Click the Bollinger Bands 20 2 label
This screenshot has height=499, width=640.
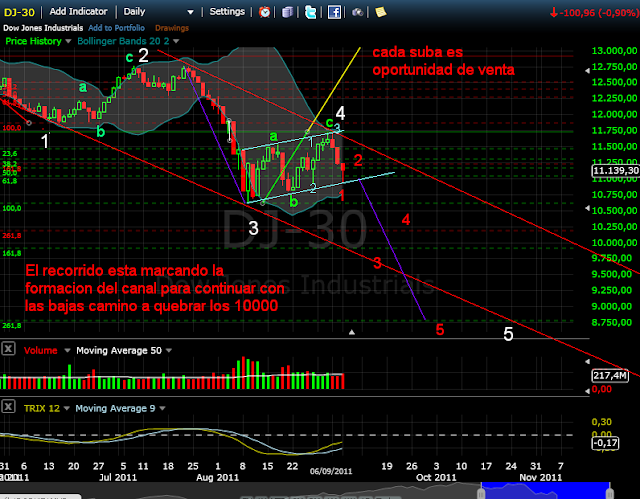click(x=123, y=41)
